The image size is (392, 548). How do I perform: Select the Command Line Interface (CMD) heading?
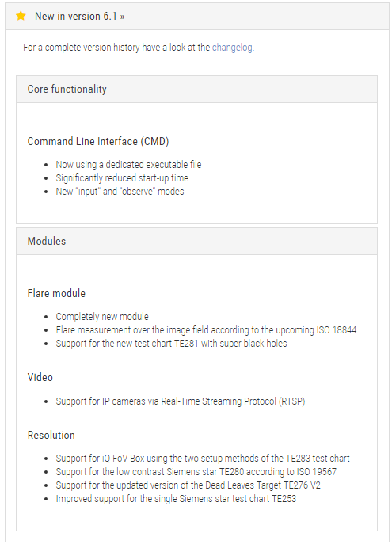98,141
